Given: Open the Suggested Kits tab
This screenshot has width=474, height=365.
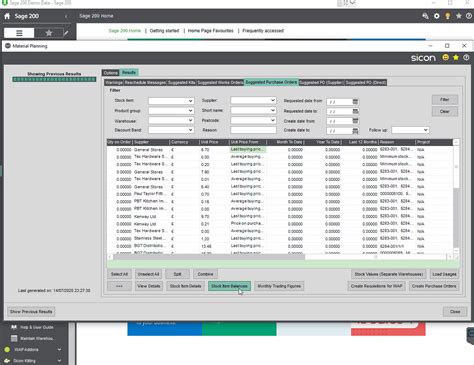Looking at the screenshot, I should click(x=182, y=82).
